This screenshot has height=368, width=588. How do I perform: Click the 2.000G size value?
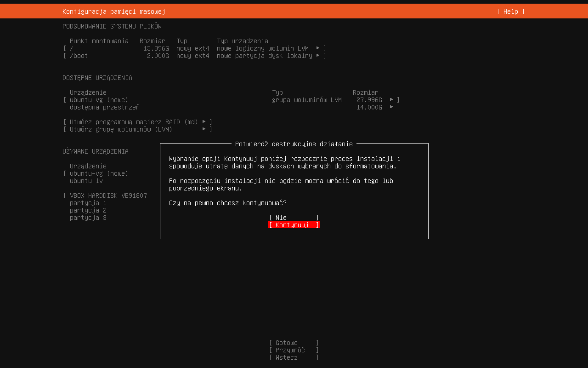point(158,56)
